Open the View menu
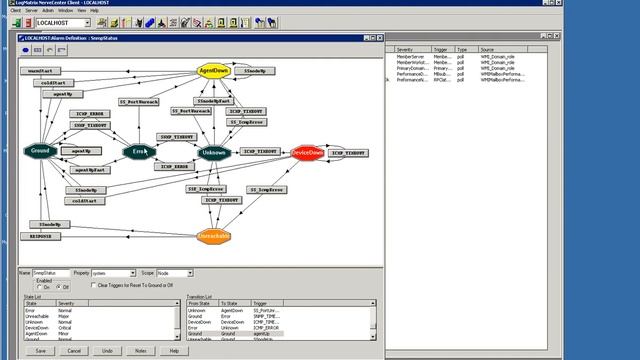This screenshot has width=640, height=360. 82,10
